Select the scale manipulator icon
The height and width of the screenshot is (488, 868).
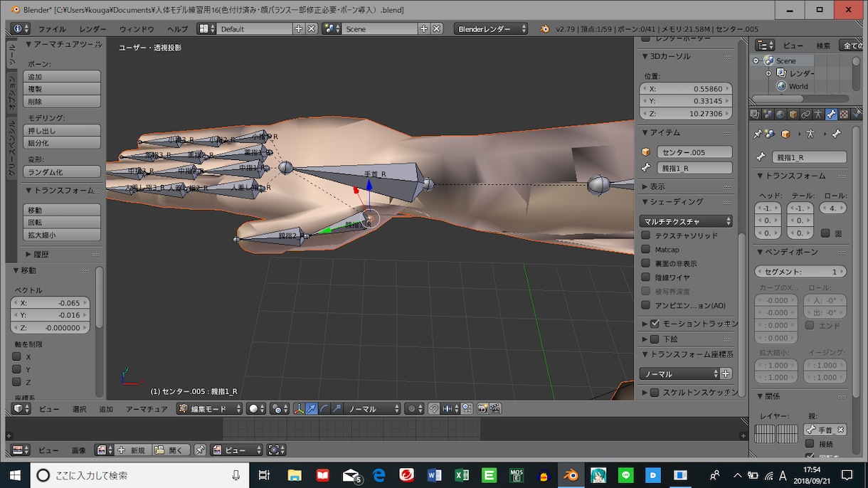pos(337,409)
